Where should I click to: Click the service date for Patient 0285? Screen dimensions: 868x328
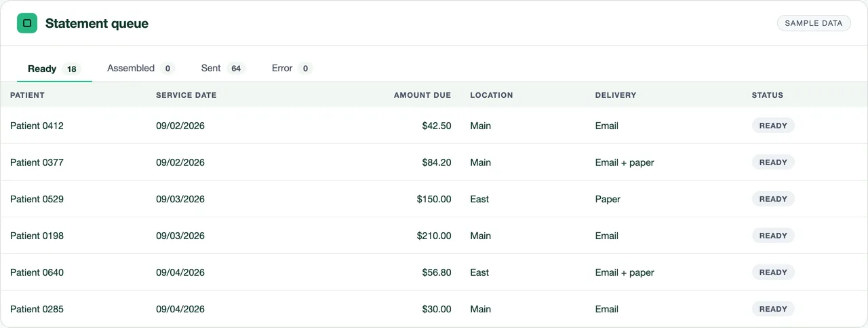pyautogui.click(x=180, y=309)
